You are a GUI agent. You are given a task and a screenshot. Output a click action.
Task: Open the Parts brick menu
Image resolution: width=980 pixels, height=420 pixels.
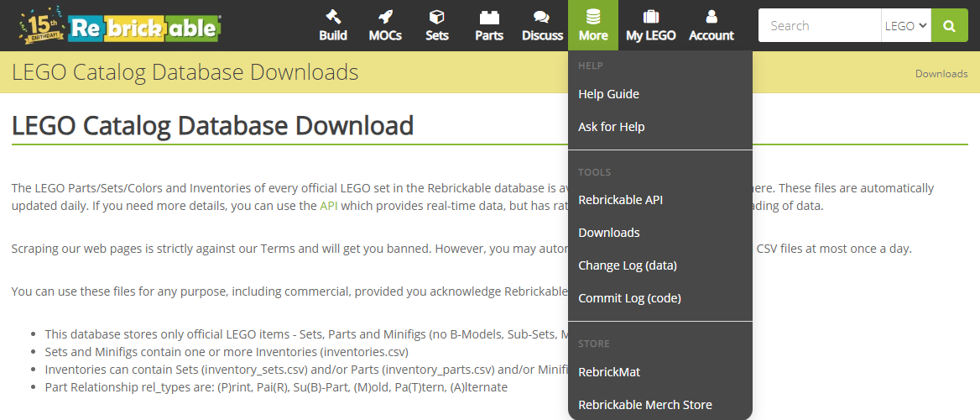point(489,26)
